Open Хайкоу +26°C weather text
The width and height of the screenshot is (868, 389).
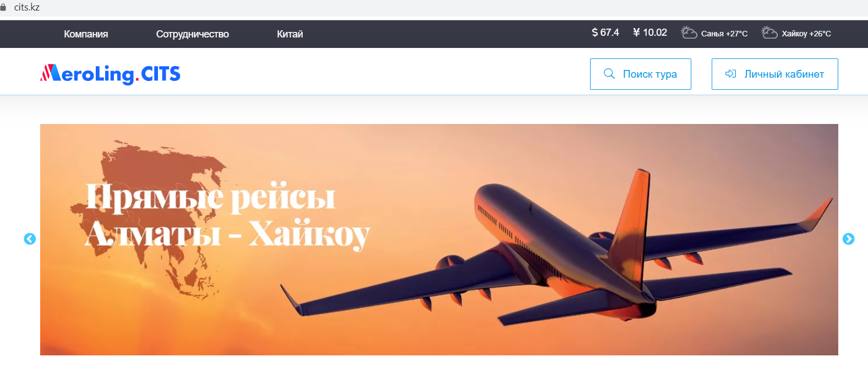(806, 34)
